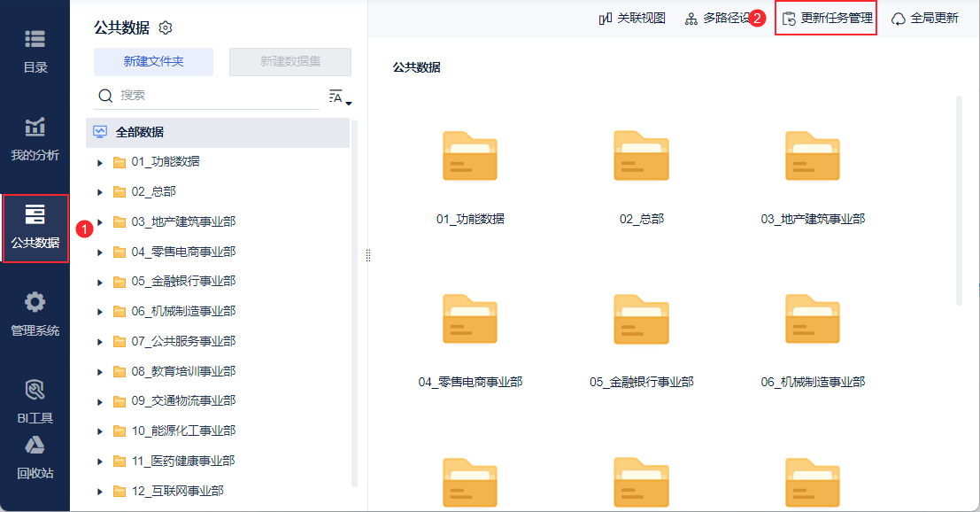Expand the 08_教育培训事业部 tree folder
The image size is (980, 512).
coord(100,372)
